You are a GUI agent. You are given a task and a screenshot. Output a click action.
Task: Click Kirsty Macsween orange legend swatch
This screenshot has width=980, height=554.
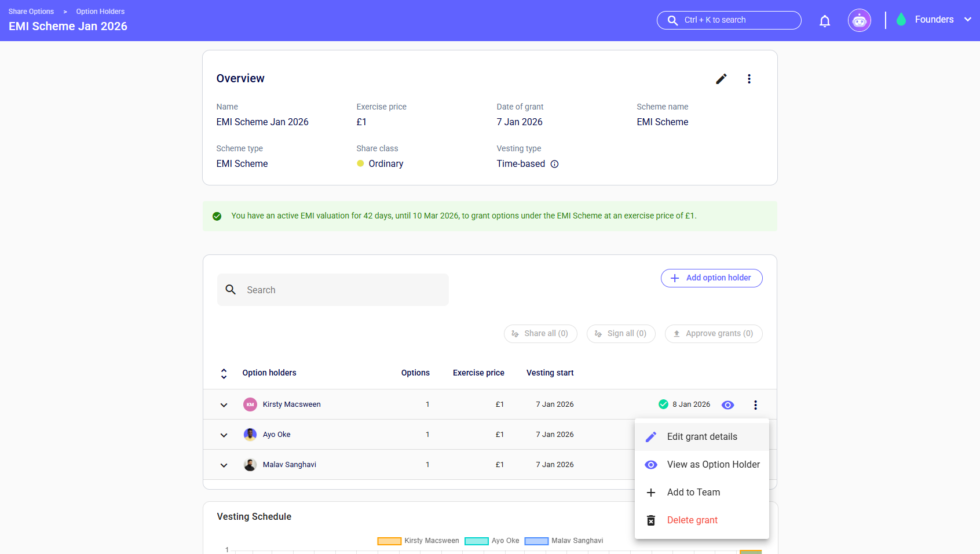pyautogui.click(x=389, y=541)
